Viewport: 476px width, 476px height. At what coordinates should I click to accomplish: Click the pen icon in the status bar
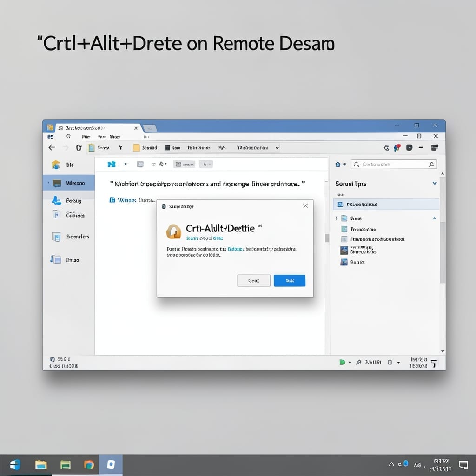[358, 362]
